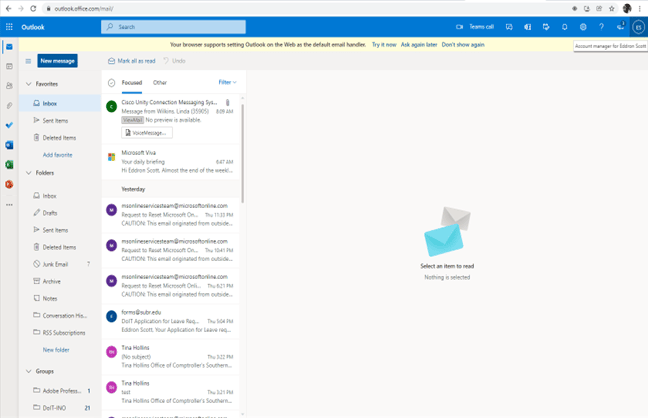Open the app launcher grid icon
Viewport: 648px width, 418px height.
click(9, 27)
